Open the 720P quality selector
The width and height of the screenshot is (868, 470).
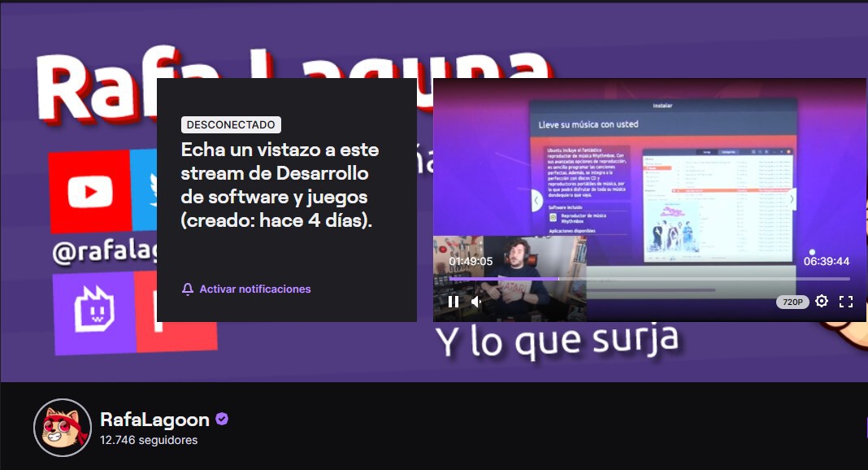(x=792, y=301)
